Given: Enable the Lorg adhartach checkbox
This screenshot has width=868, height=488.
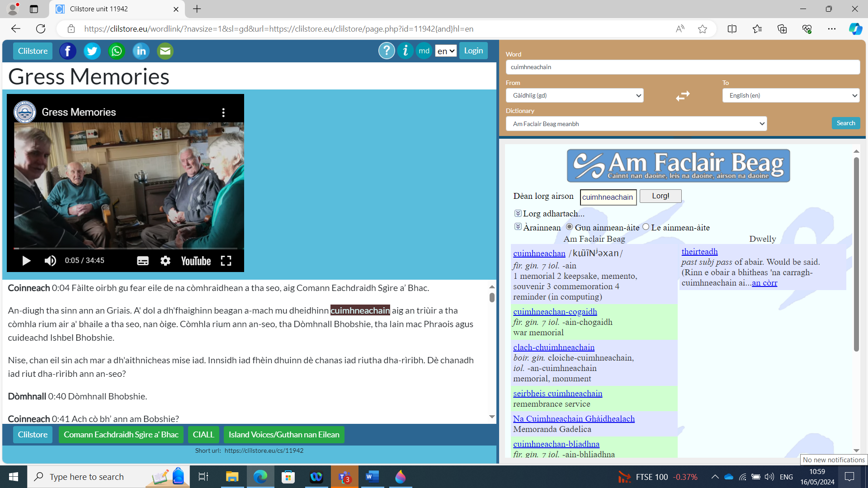Looking at the screenshot, I should click(x=518, y=212).
